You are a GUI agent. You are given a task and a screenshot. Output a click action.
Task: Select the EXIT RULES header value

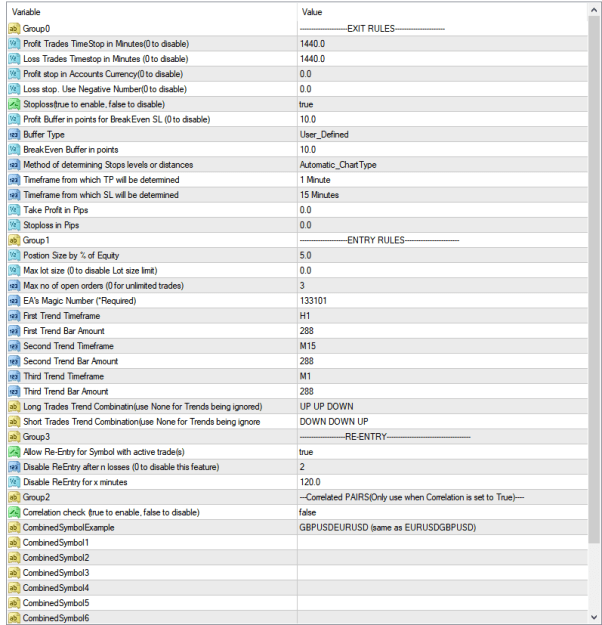(372, 29)
